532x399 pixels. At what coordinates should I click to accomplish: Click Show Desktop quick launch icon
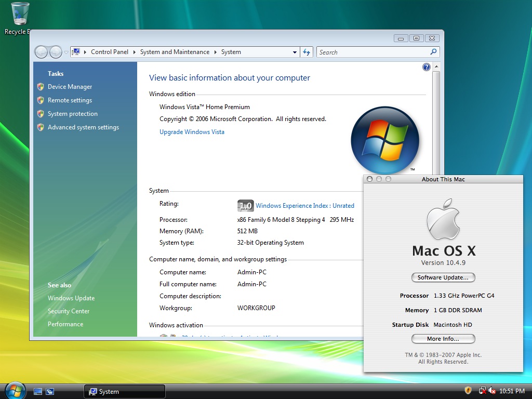pos(38,392)
